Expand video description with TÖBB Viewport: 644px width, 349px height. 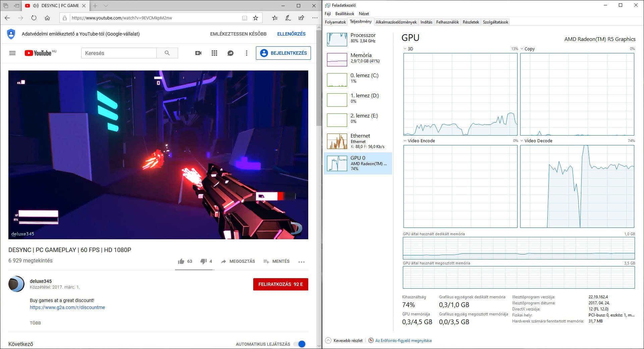tap(35, 323)
